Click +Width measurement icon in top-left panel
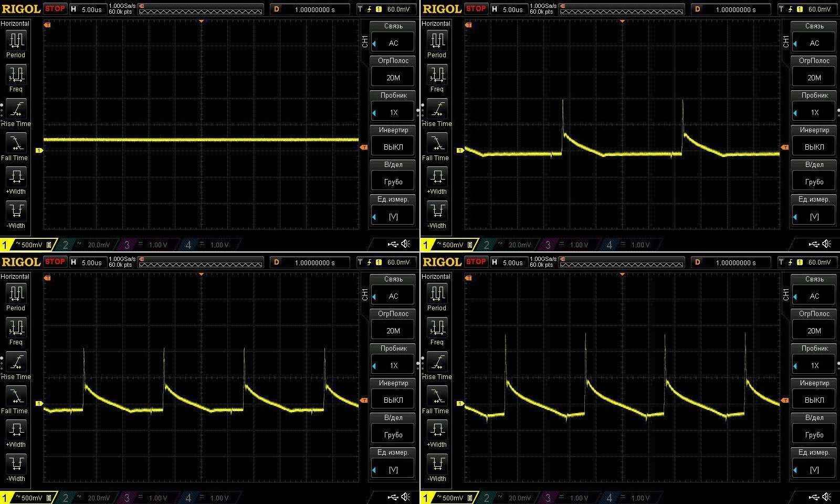 click(16, 177)
